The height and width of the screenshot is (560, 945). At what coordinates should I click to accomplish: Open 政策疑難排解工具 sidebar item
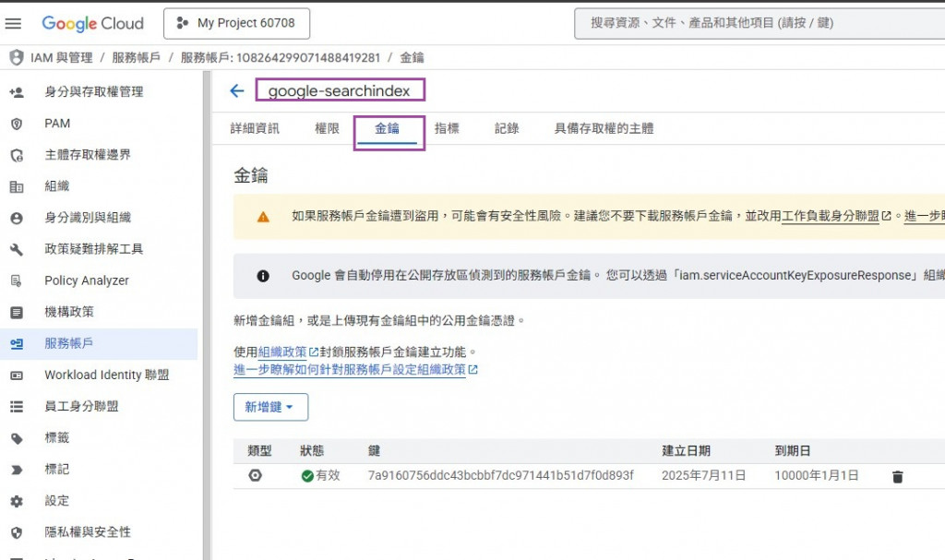click(94, 249)
